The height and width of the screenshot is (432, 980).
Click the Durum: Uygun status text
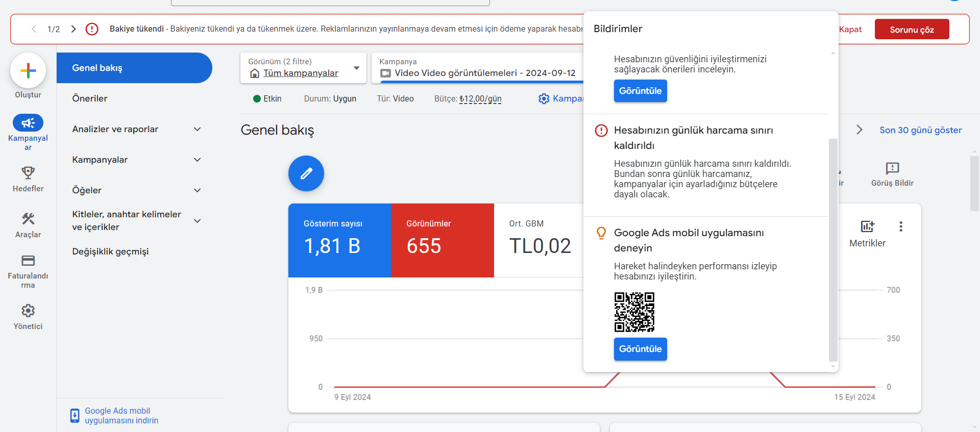(330, 98)
